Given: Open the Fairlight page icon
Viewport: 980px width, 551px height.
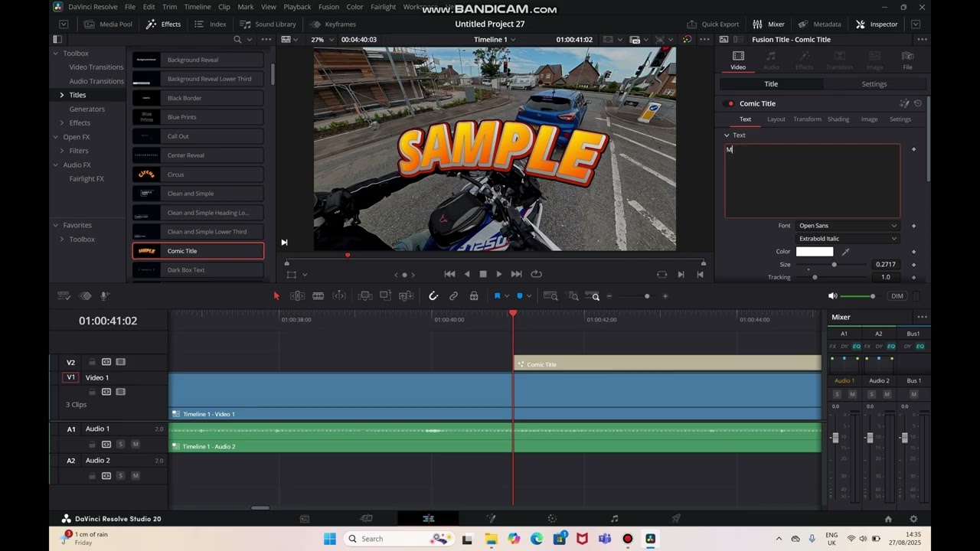Looking at the screenshot, I should coord(614,519).
